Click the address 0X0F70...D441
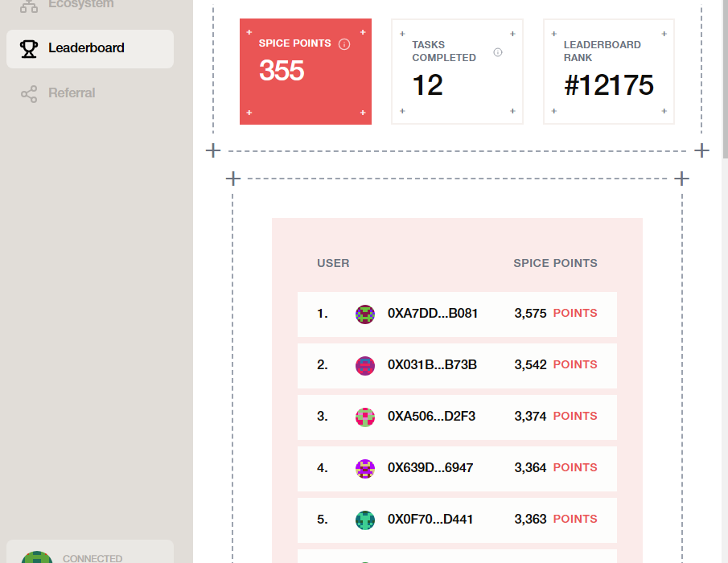 430,520
